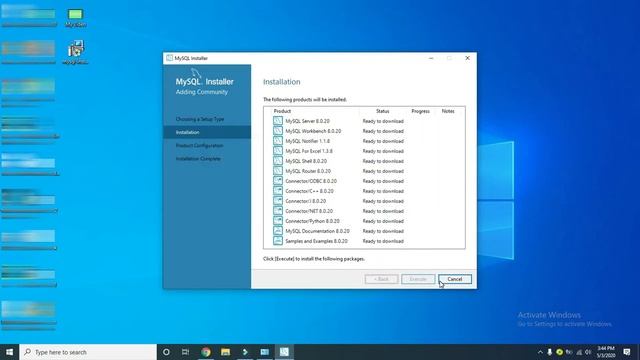Open Cortana from the taskbar

[166, 352]
